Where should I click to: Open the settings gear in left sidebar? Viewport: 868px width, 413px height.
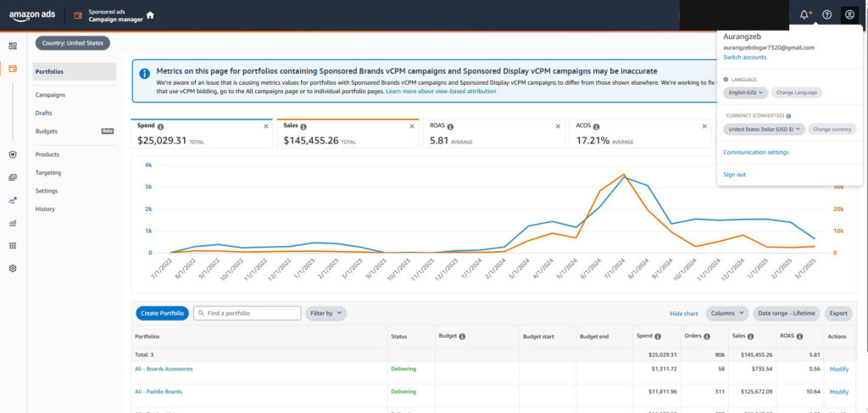pos(13,268)
